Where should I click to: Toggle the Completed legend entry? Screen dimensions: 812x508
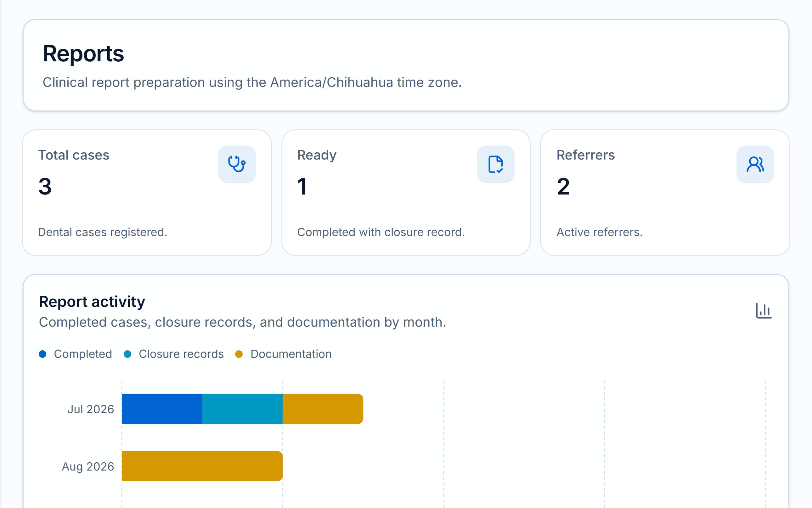point(75,354)
